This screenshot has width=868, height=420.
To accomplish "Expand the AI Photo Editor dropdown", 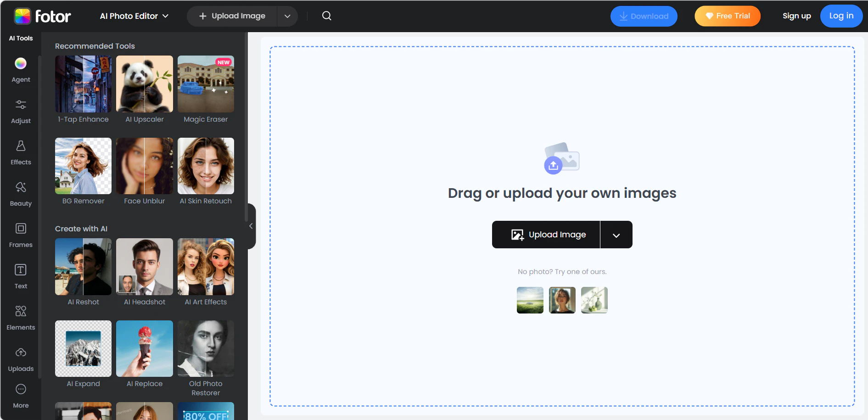I will click(x=134, y=16).
